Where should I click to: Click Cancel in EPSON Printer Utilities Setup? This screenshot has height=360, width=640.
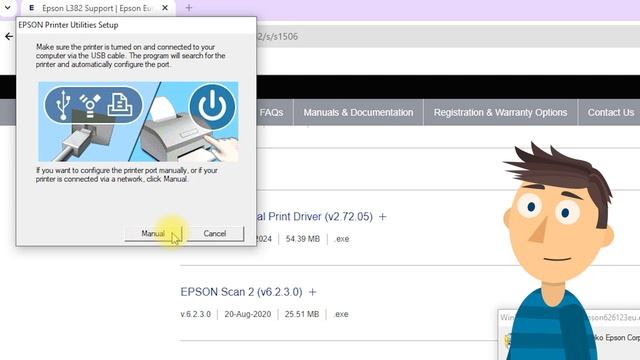click(x=215, y=233)
